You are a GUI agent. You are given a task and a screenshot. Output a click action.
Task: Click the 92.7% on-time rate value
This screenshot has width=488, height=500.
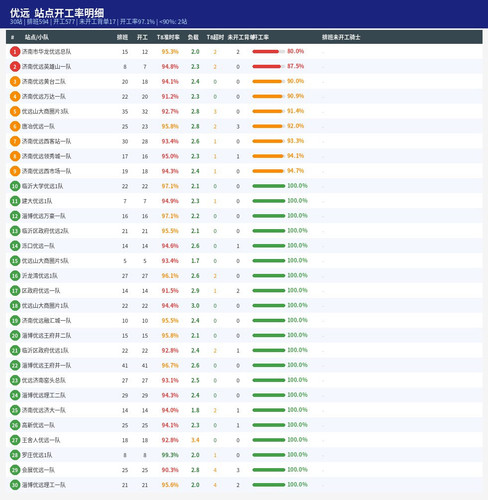click(x=170, y=111)
